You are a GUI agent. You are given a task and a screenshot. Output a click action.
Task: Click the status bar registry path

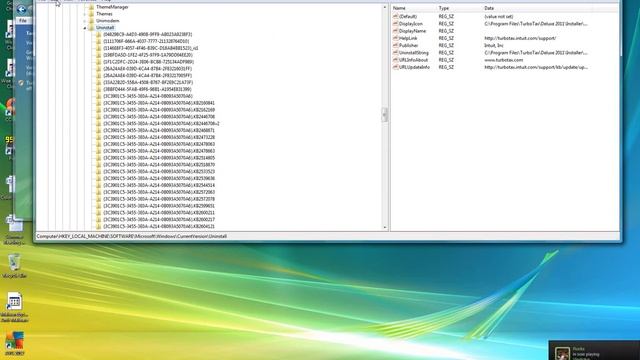pos(131,236)
